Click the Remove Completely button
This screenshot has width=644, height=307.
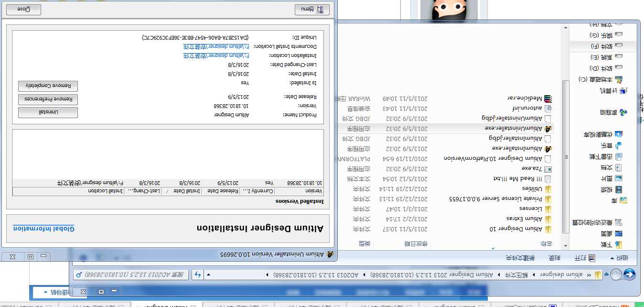[48, 86]
